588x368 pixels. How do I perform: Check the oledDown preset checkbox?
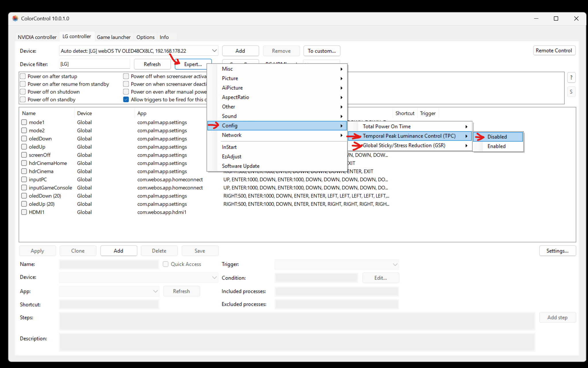click(x=24, y=138)
